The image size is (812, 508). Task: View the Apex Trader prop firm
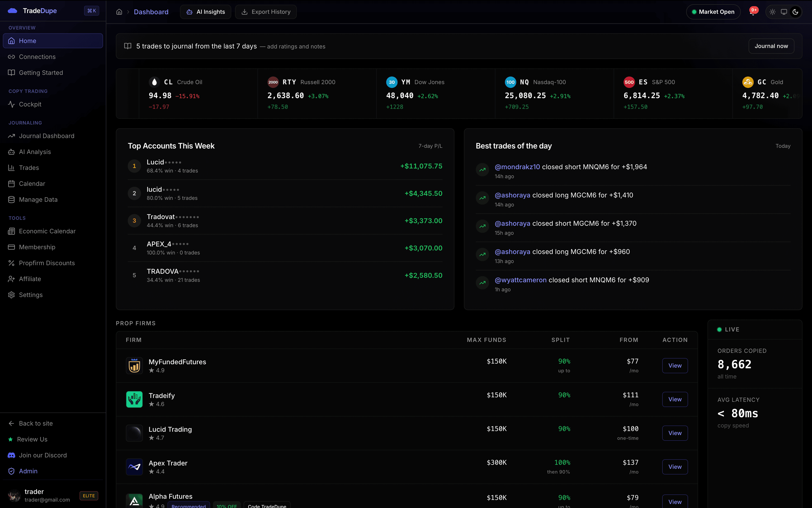(675, 467)
